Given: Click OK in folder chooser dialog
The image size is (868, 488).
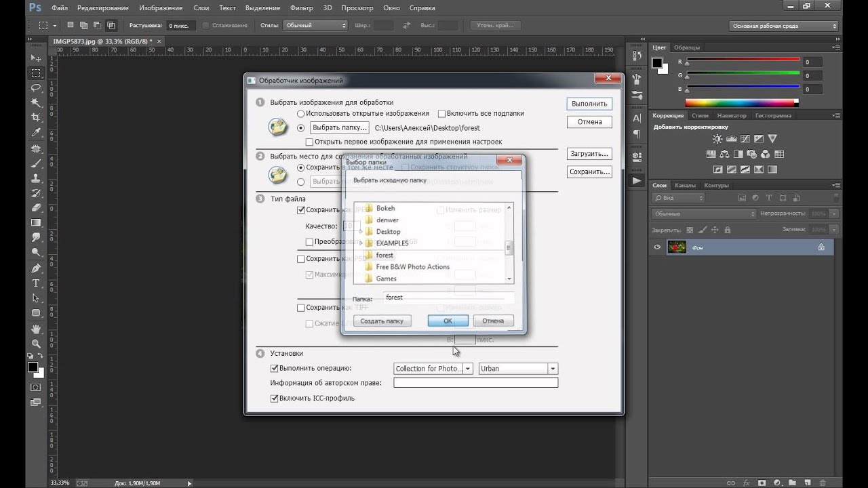Looking at the screenshot, I should [448, 321].
